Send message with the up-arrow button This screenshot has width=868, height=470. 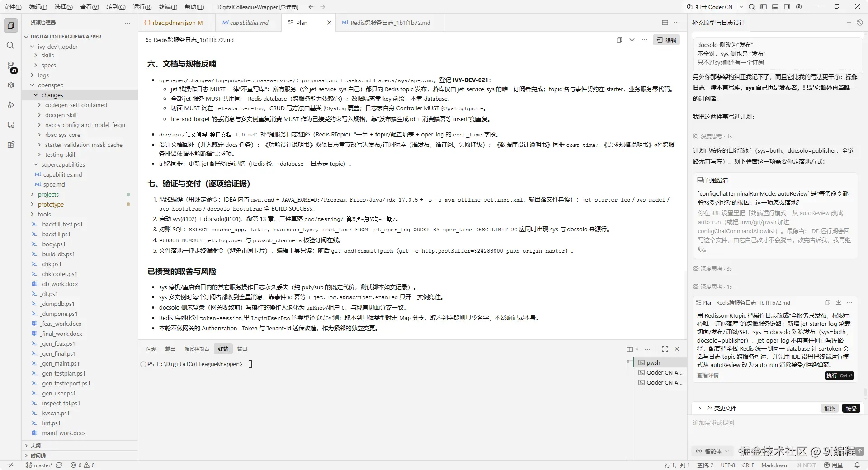point(860,451)
